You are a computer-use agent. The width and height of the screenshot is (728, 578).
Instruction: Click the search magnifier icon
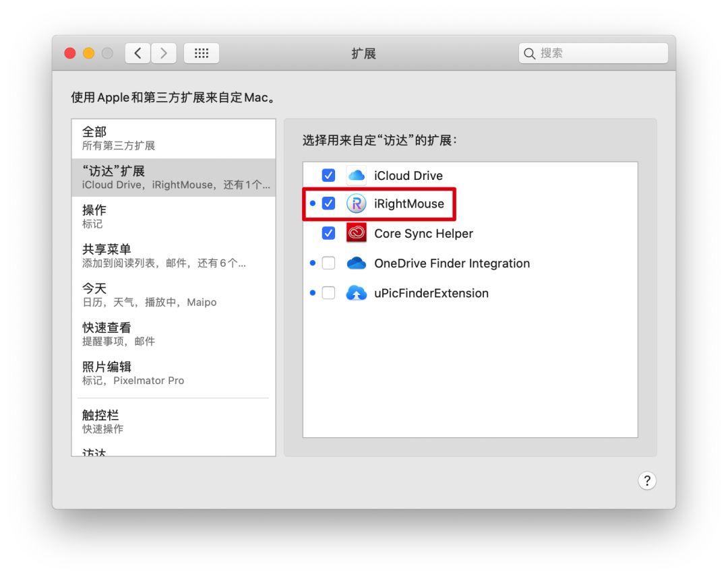click(x=531, y=53)
